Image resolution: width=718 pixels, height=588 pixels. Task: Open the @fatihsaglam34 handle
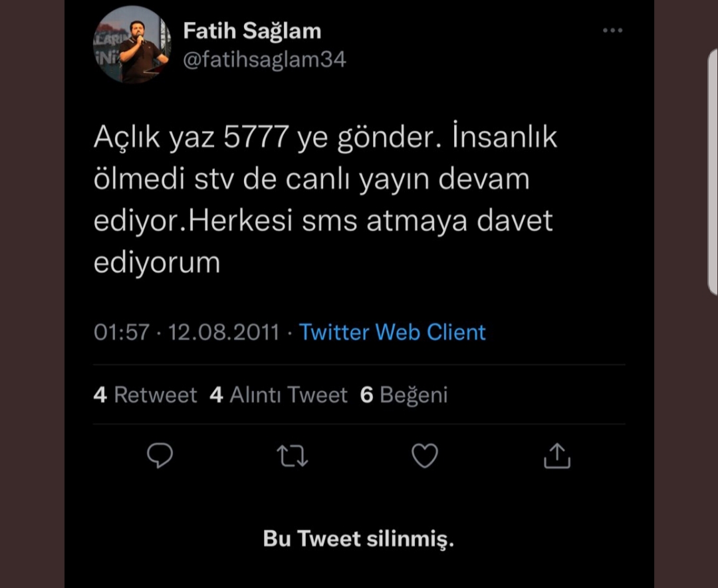click(265, 60)
